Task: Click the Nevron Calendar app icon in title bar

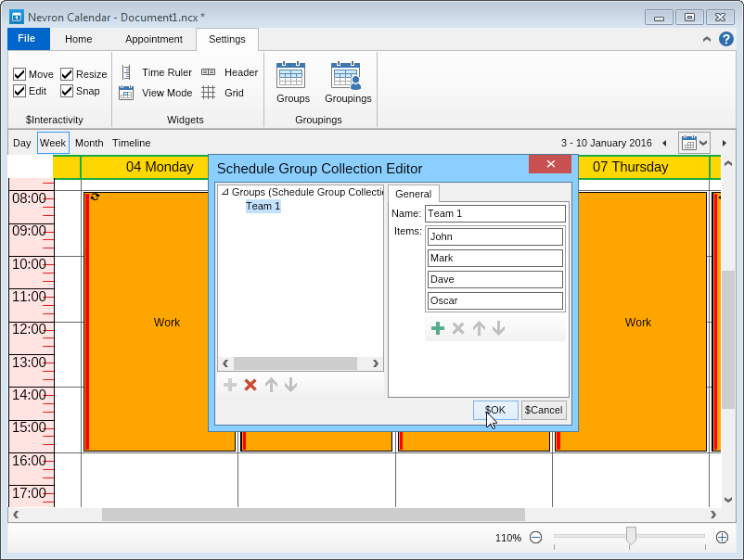Action: (17, 17)
